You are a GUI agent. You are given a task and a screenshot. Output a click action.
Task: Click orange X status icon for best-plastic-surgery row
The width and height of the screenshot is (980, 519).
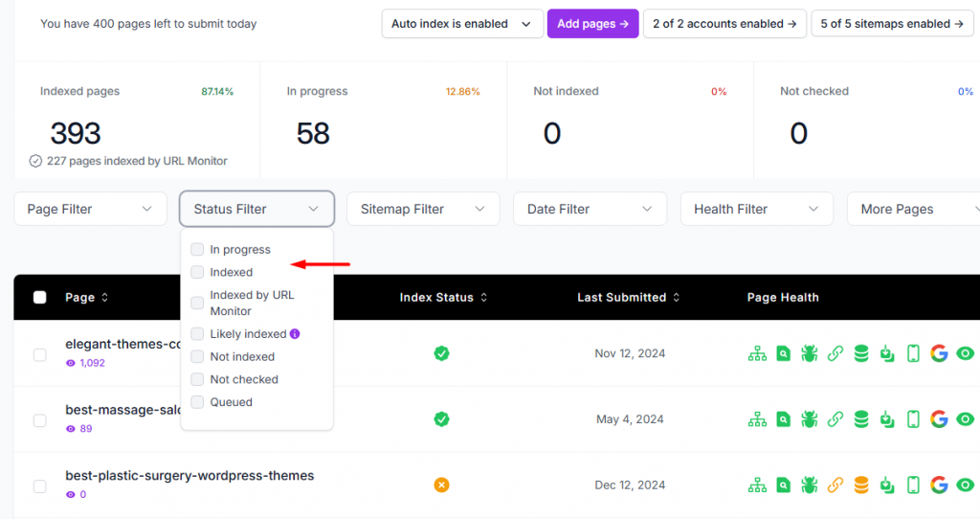[442, 485]
